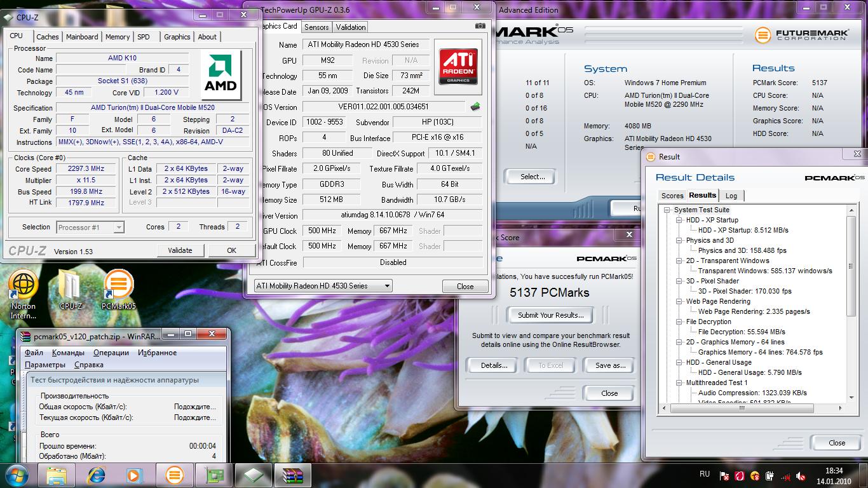Switch to the Sensors tab in GPU-Z
The height and width of the screenshot is (488, 868).
316,27
